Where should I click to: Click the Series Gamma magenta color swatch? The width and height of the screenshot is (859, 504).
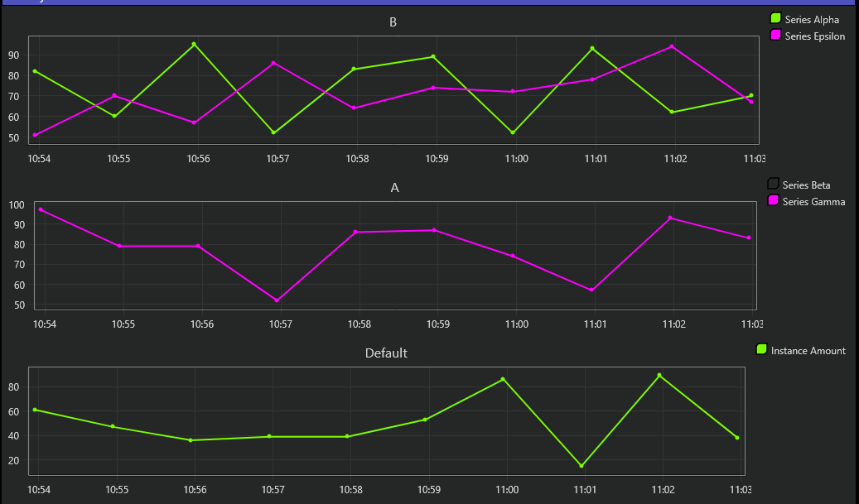point(773,201)
